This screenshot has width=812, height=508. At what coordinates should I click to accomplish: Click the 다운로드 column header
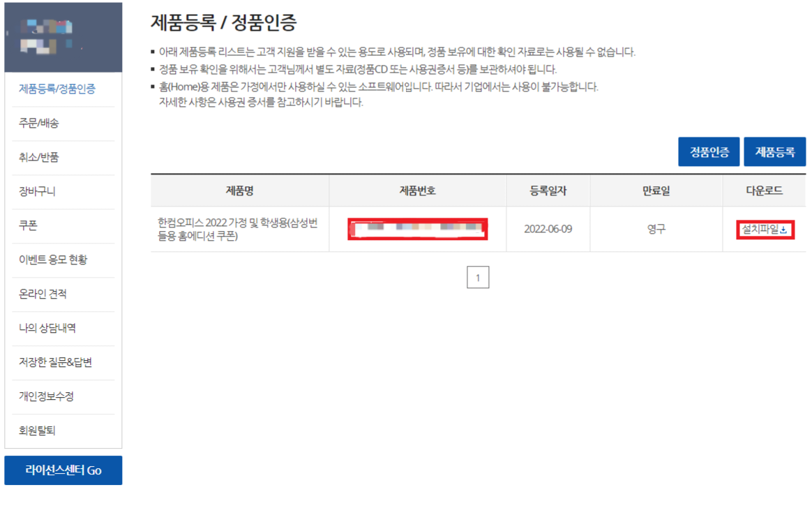point(765,191)
